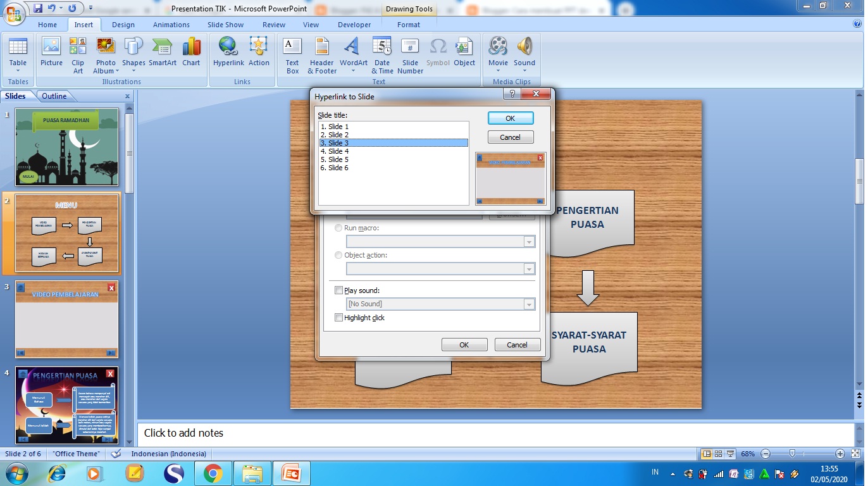
Task: Open the No Sound dropdown list
Action: point(529,304)
